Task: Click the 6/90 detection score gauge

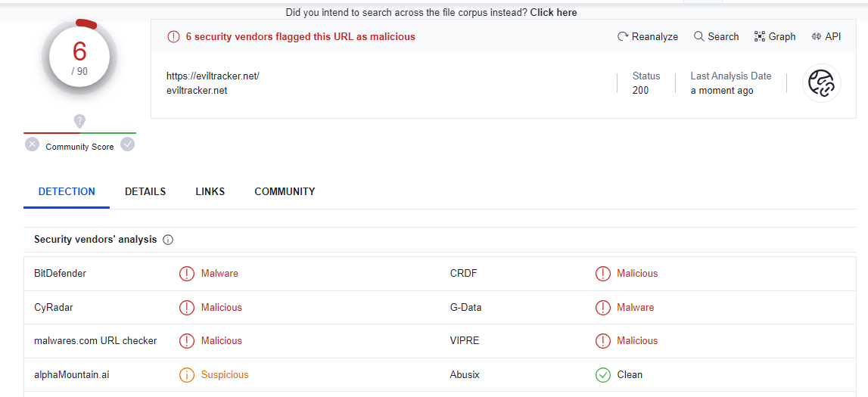Action: 79,57
